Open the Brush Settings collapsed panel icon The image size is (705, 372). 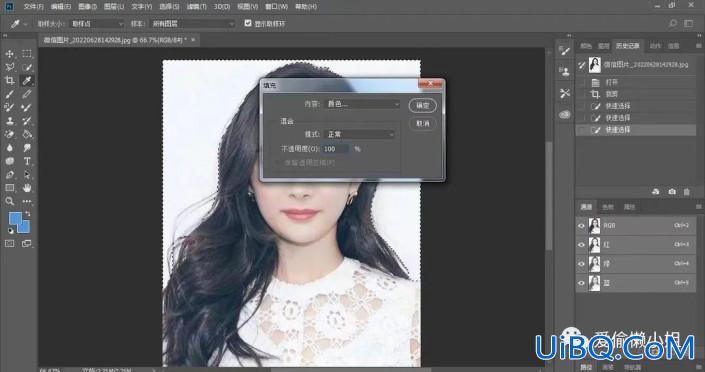[565, 51]
